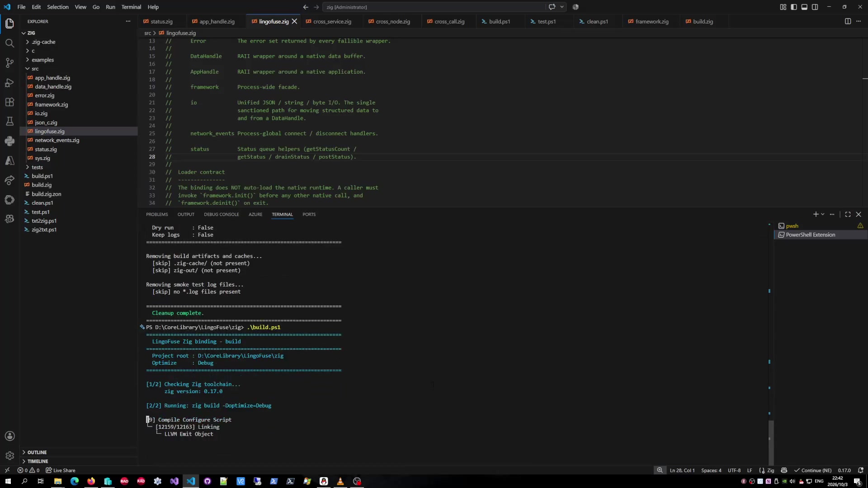The image size is (868, 488).
Task: Open the Terminal menu
Action: [131, 7]
